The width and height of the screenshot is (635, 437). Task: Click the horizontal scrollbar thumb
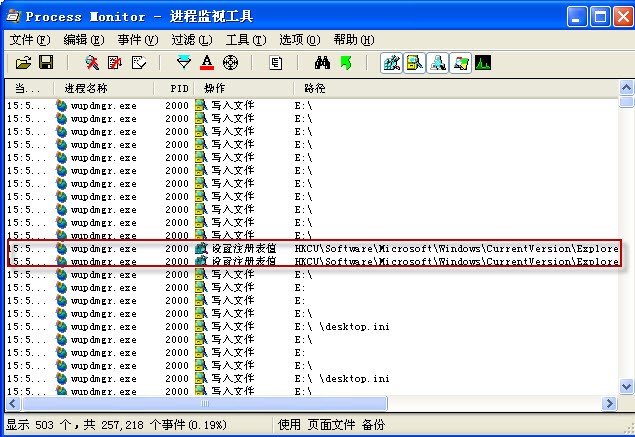click(x=205, y=403)
